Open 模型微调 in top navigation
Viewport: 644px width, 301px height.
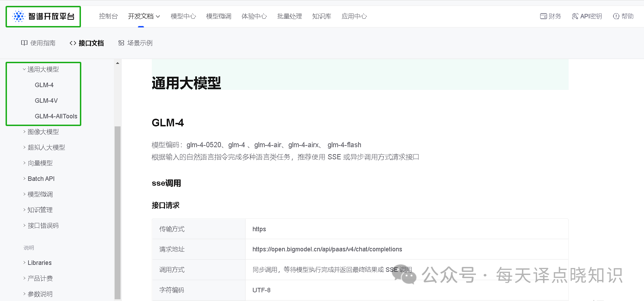219,16
